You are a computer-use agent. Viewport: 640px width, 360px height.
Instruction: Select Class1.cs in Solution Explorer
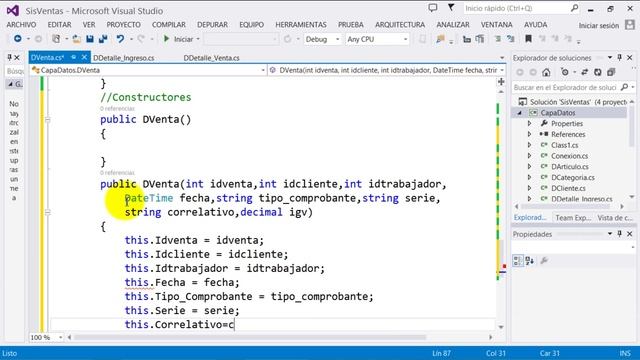(x=564, y=145)
